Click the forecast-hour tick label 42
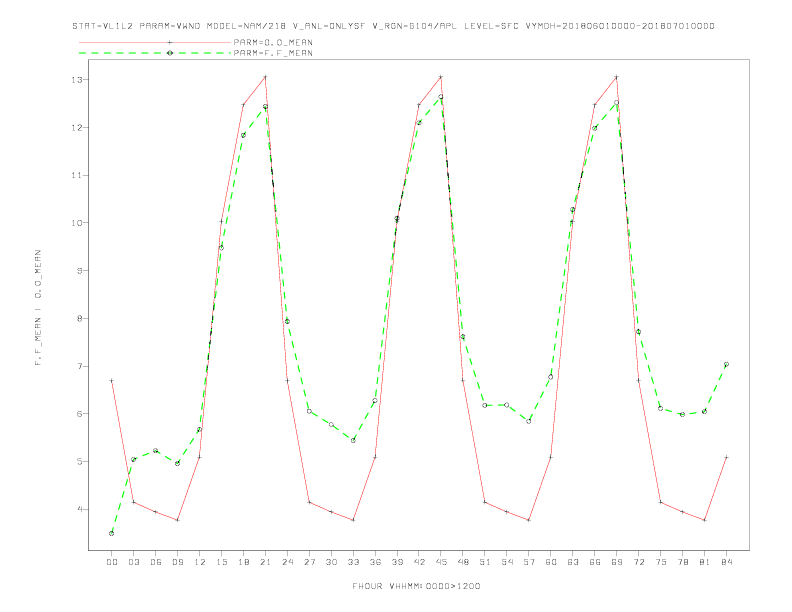Viewport: 792px width, 612px height. (x=419, y=562)
